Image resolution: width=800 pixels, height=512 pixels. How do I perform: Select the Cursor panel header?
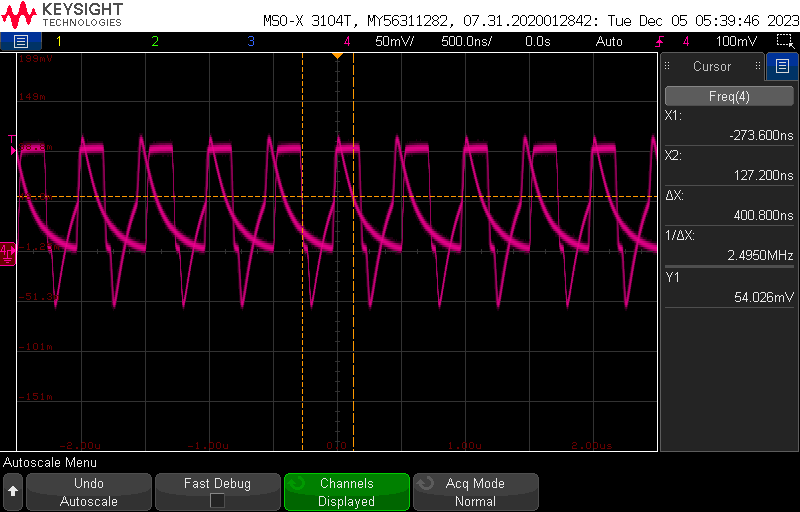tap(712, 67)
